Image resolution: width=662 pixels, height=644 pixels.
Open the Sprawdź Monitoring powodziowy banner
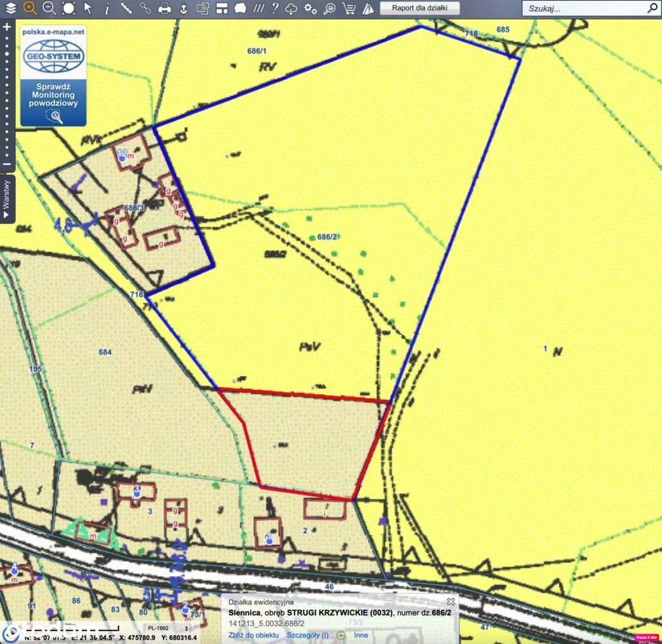coord(53,102)
